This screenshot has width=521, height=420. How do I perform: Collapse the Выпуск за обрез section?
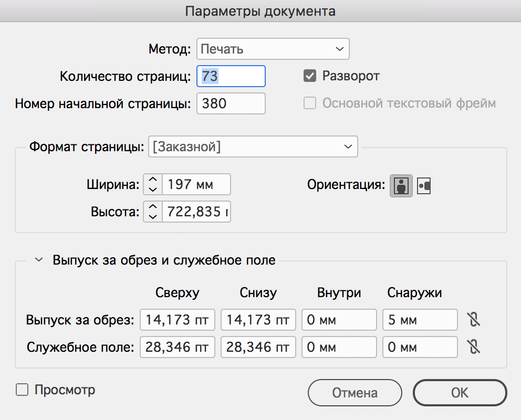point(38,260)
